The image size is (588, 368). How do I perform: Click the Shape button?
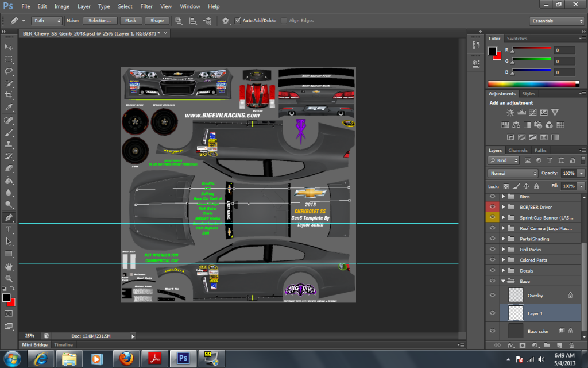(x=157, y=21)
